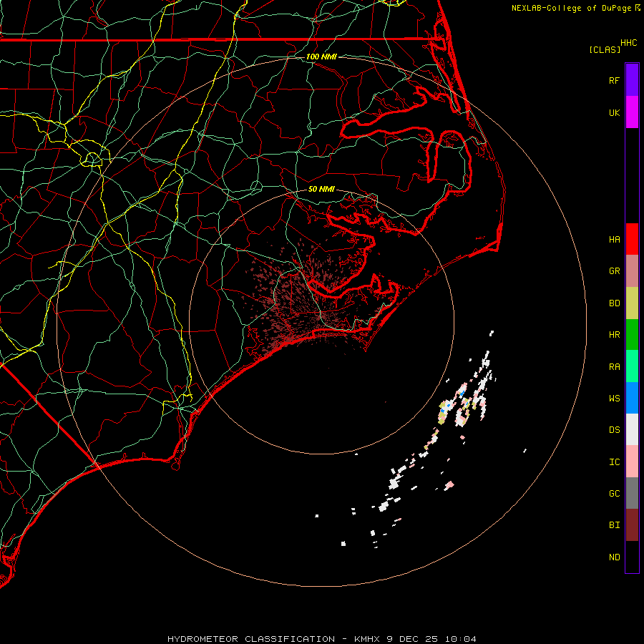This screenshot has width=644, height=644.
Task: Click the IC legend label
Action: click(614, 462)
